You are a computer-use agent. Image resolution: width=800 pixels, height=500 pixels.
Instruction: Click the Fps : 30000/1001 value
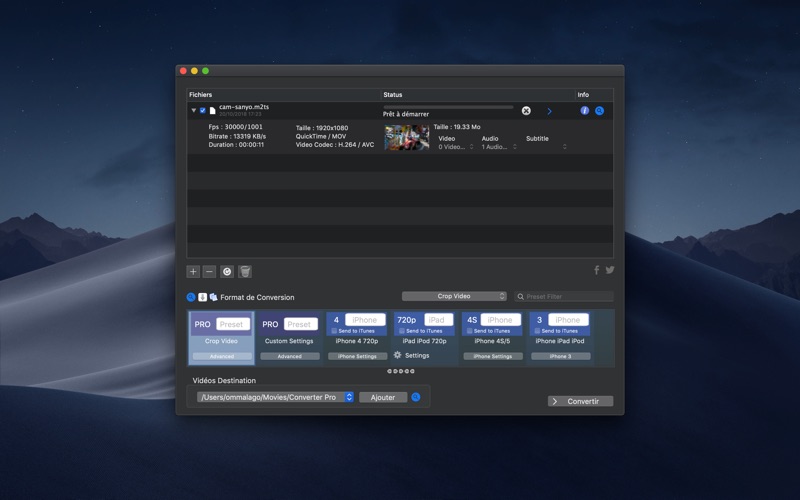coord(236,127)
